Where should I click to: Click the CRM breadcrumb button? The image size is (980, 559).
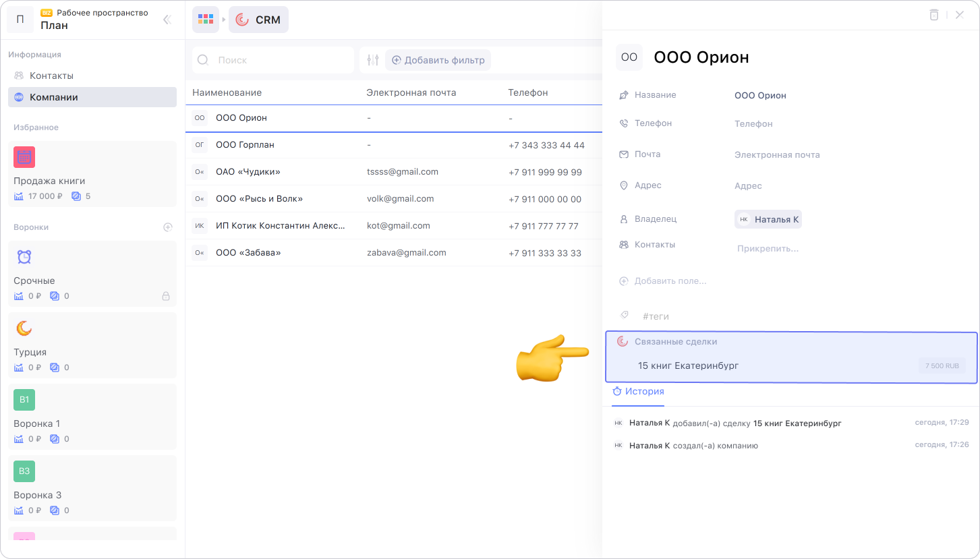point(258,20)
